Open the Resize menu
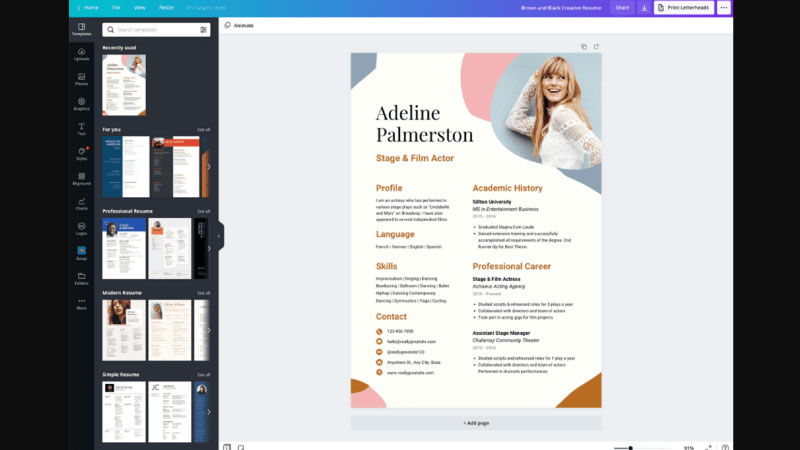 tap(166, 7)
